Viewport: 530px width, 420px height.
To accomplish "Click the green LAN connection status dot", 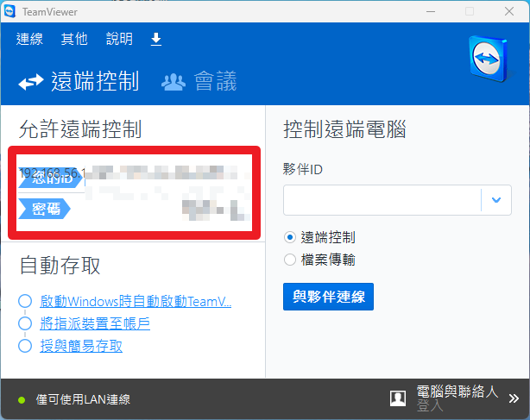I will tap(22, 399).
